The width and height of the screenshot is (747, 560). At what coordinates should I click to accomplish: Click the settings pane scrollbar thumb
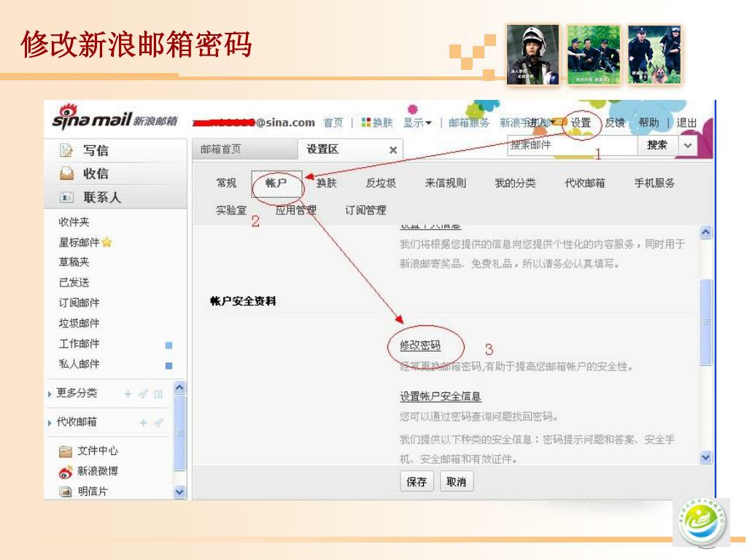tap(706, 322)
